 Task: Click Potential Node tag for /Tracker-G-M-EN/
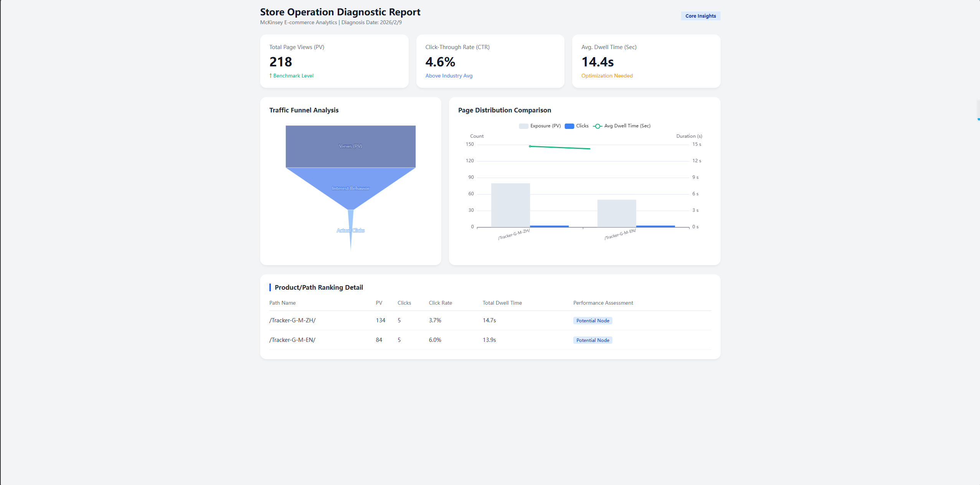pos(592,340)
